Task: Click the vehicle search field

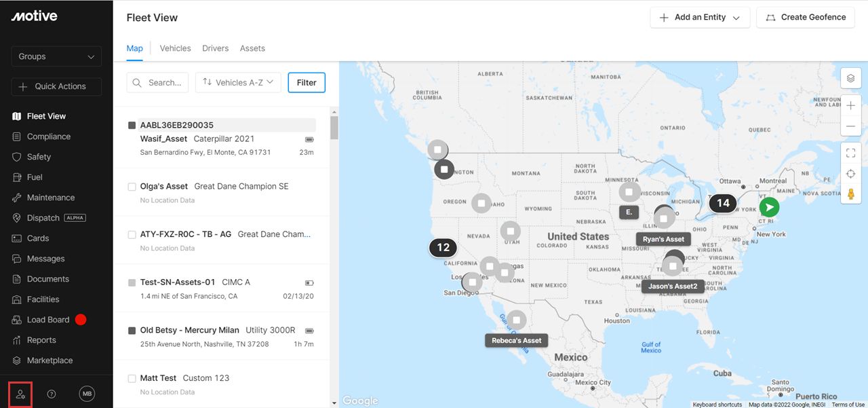Action: 158,83
